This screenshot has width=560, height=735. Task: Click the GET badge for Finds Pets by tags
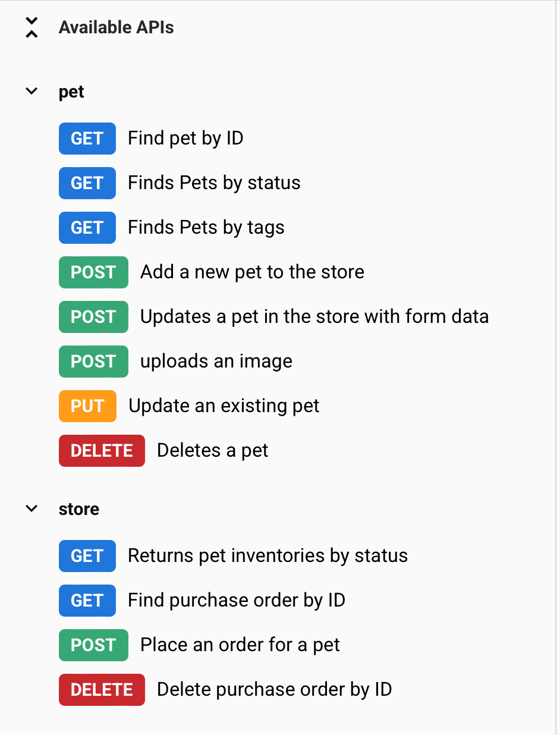click(x=87, y=227)
